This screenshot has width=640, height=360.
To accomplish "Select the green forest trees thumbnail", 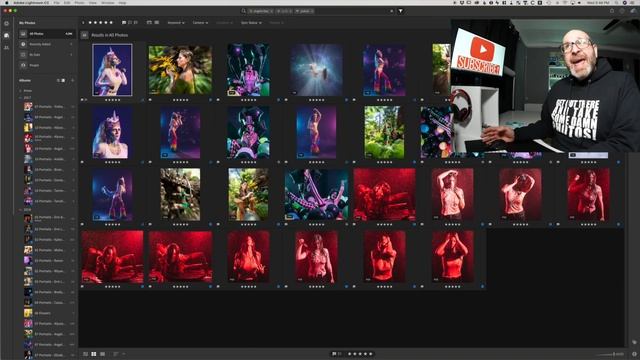I will click(384, 132).
